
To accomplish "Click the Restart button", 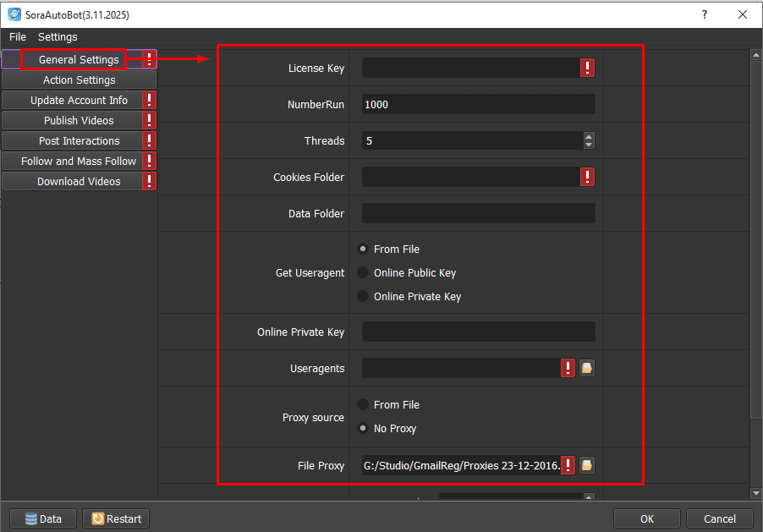I will [x=116, y=518].
